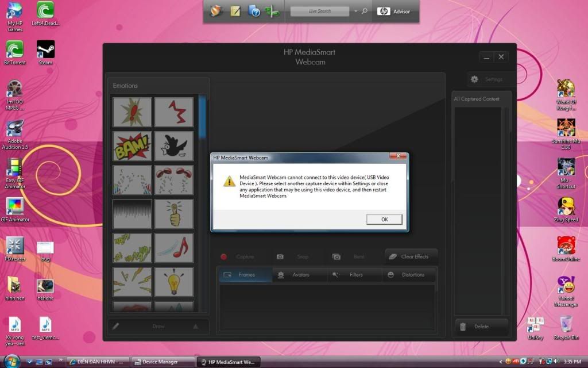Click the Delete button with trash icon
This screenshot has height=368, width=588.
coord(482,327)
